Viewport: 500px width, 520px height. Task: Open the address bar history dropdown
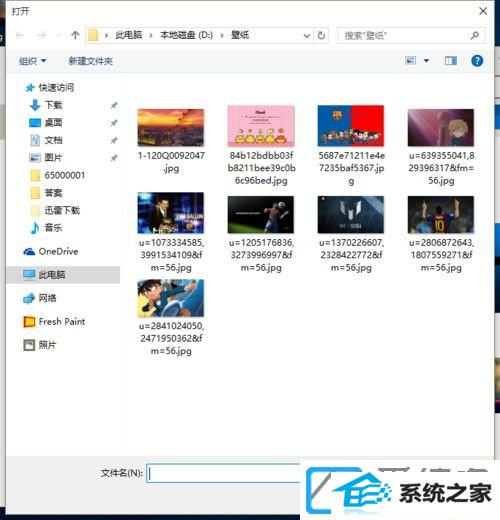(307, 35)
